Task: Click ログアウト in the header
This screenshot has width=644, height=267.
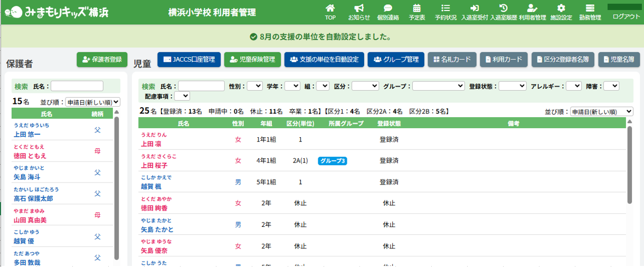Action: pos(626,16)
